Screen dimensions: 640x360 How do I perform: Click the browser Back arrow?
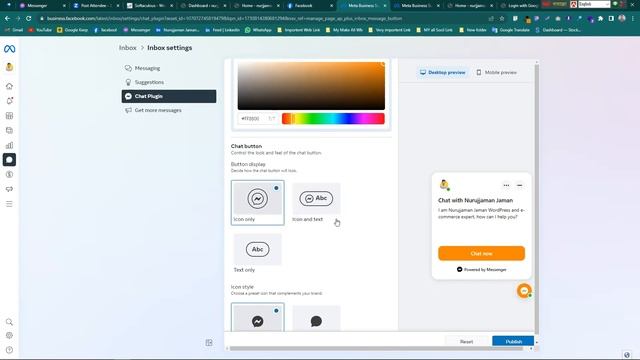pyautogui.click(x=7, y=18)
